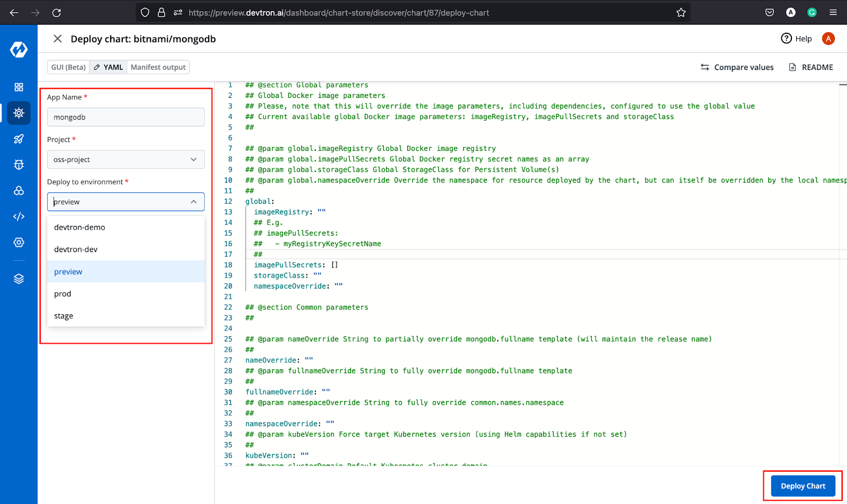Select prod environment option

tap(62, 294)
